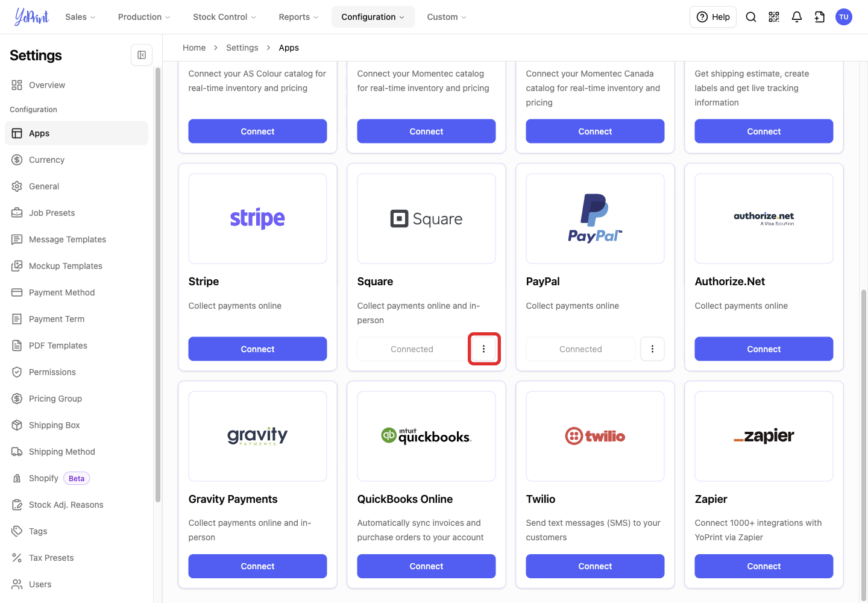The width and height of the screenshot is (868, 603).
Task: Click Home breadcrumb link
Action: [194, 48]
